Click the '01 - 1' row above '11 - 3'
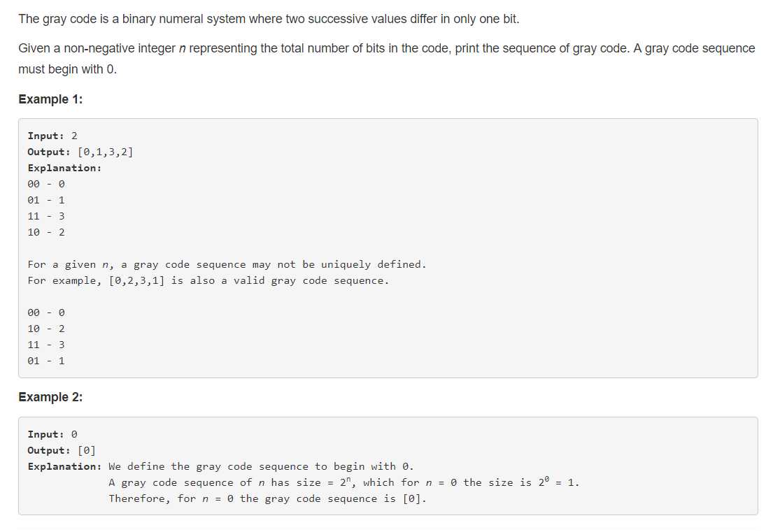This screenshot has height=532, width=766. 46,200
